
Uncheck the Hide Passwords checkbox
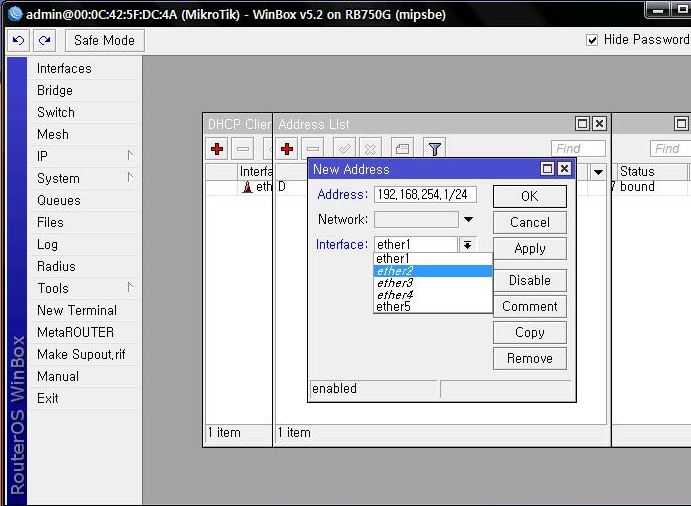click(592, 40)
